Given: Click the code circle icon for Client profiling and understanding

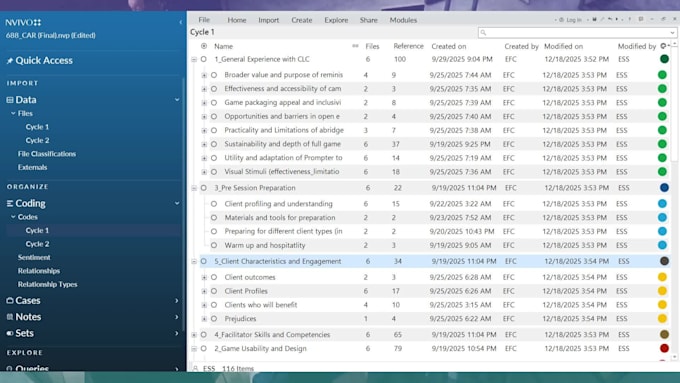Looking at the screenshot, I should [x=214, y=203].
